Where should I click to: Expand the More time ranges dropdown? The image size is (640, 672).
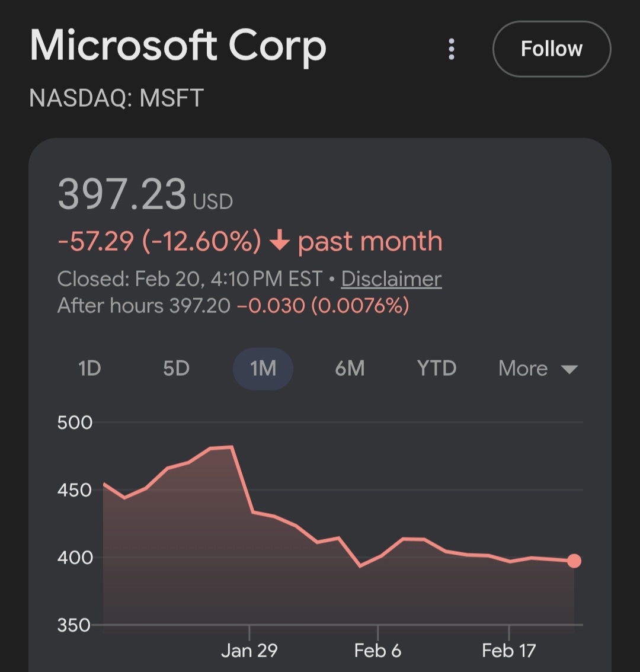pyautogui.click(x=537, y=369)
